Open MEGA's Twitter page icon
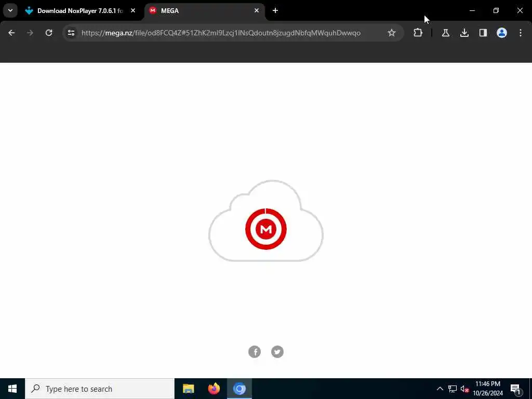Image resolution: width=532 pixels, height=399 pixels. [277, 352]
